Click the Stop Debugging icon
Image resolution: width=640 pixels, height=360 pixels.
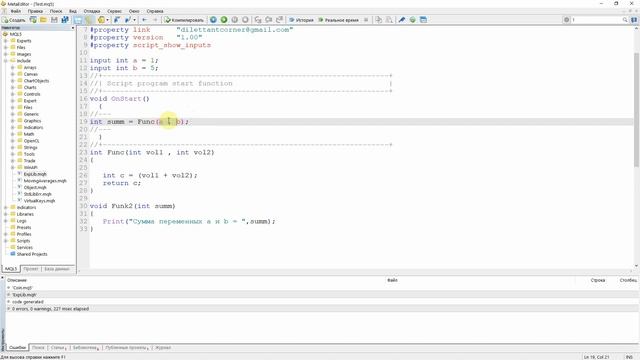[245, 20]
